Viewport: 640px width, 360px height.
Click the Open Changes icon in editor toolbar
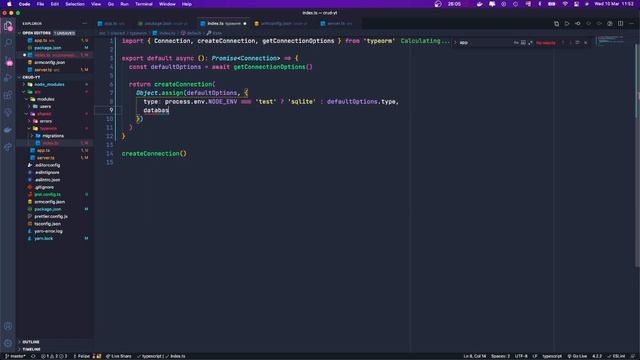(578, 24)
